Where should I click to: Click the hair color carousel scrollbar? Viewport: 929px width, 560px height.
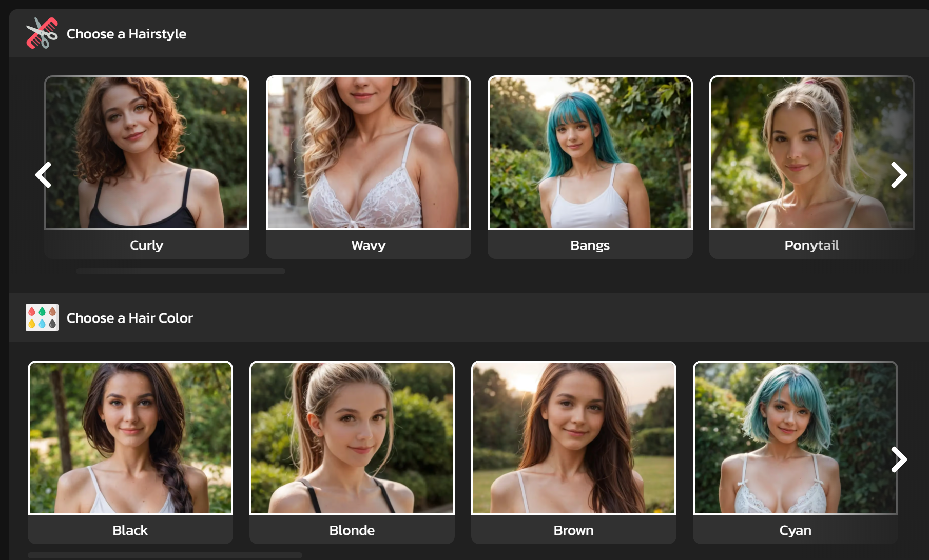(165, 555)
